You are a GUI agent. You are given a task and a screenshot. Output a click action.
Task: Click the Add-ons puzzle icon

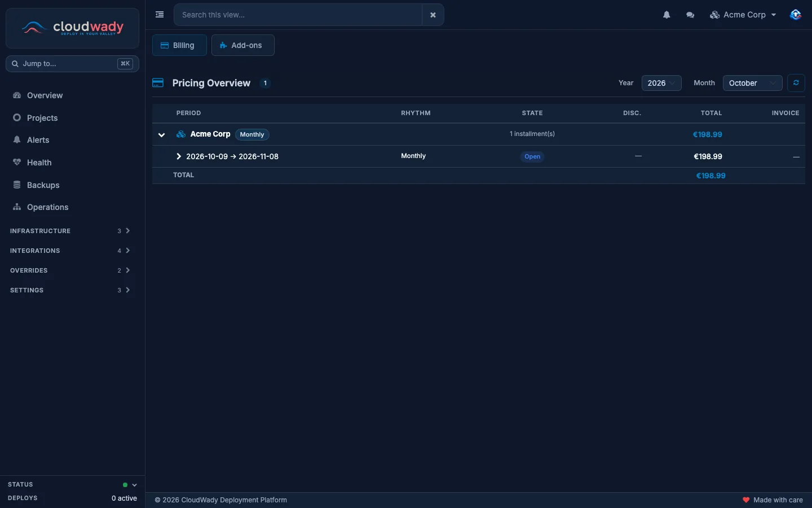(223, 45)
